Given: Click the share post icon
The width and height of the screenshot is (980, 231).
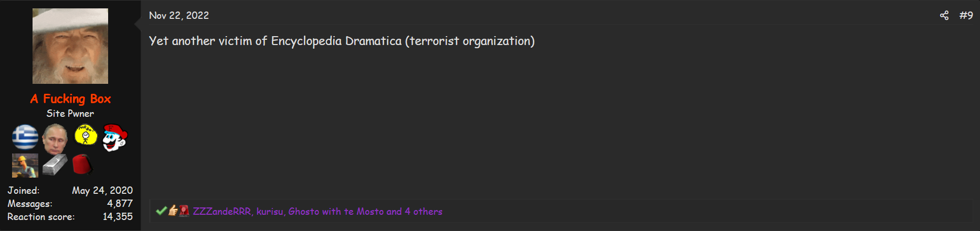Looking at the screenshot, I should pos(944,16).
